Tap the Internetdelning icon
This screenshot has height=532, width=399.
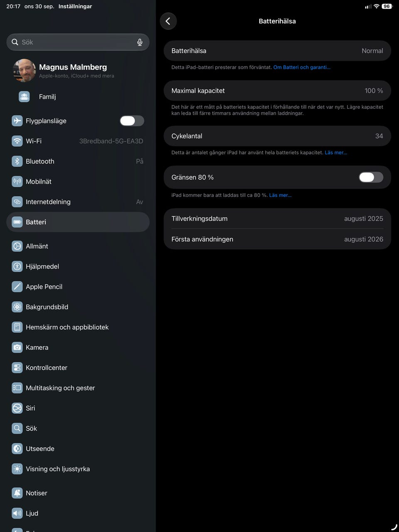(17, 202)
